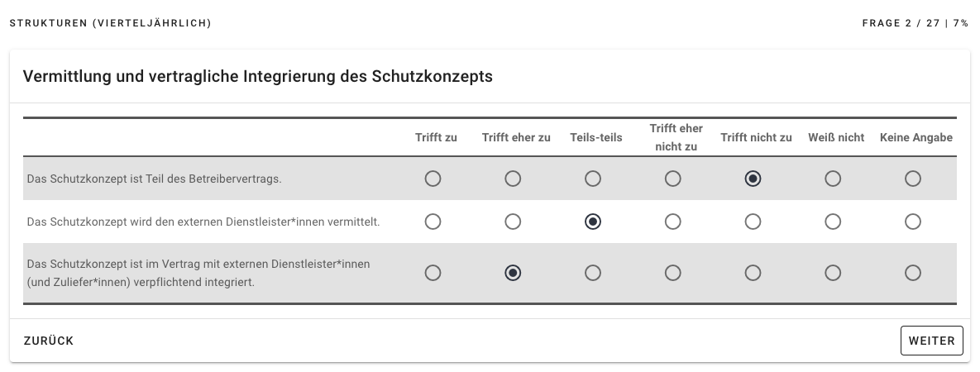Select 'Weiß nicht' for 'vermittelt' statement
This screenshot has height=372, width=980.
[x=833, y=222]
